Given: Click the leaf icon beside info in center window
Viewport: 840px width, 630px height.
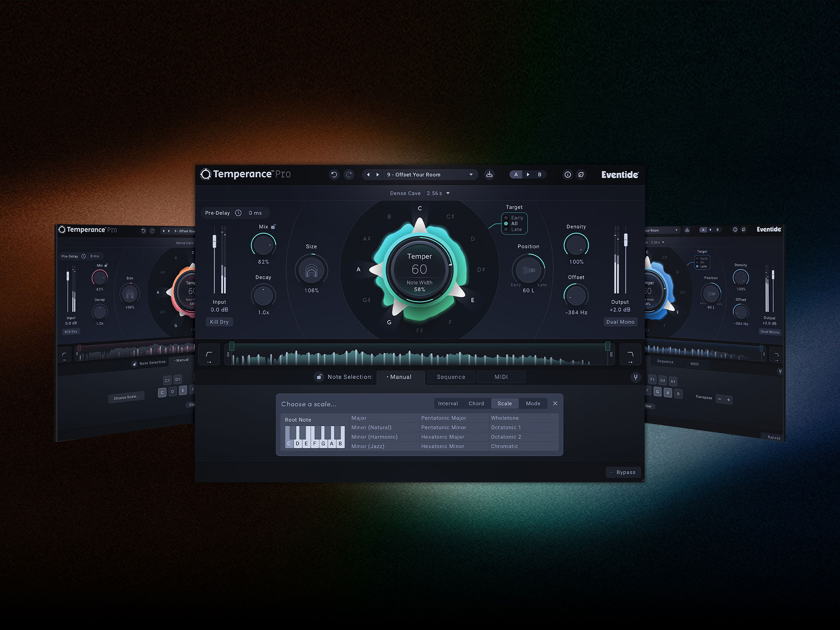Looking at the screenshot, I should coord(581,175).
